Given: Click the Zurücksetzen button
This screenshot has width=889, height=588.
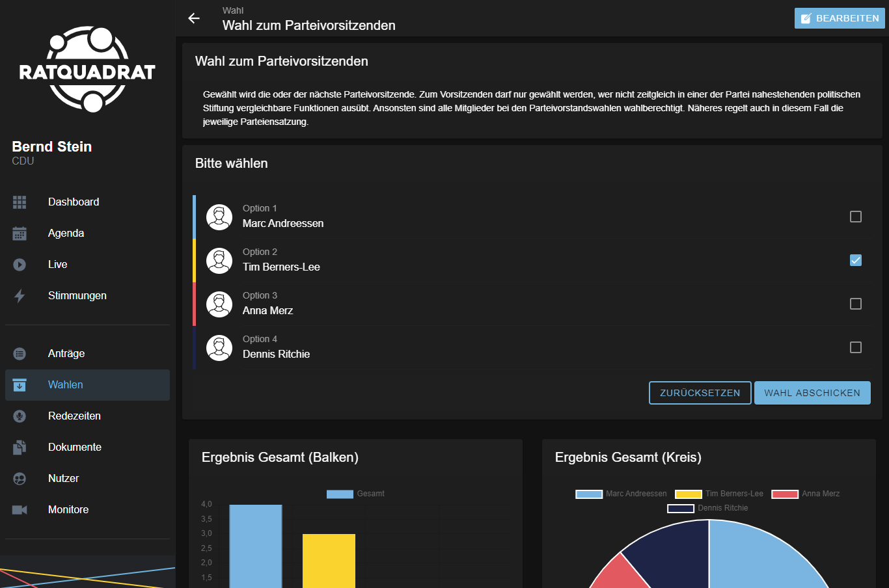Looking at the screenshot, I should coord(700,393).
